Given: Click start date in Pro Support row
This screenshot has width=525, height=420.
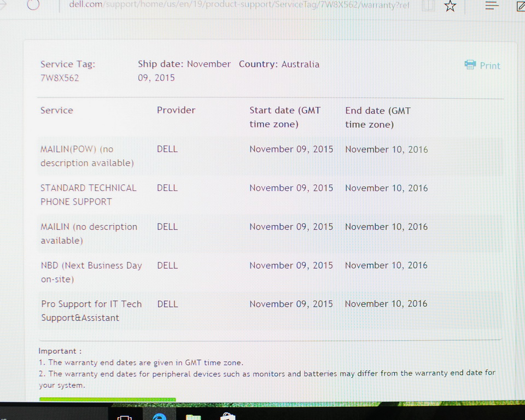Looking at the screenshot, I should [x=291, y=304].
